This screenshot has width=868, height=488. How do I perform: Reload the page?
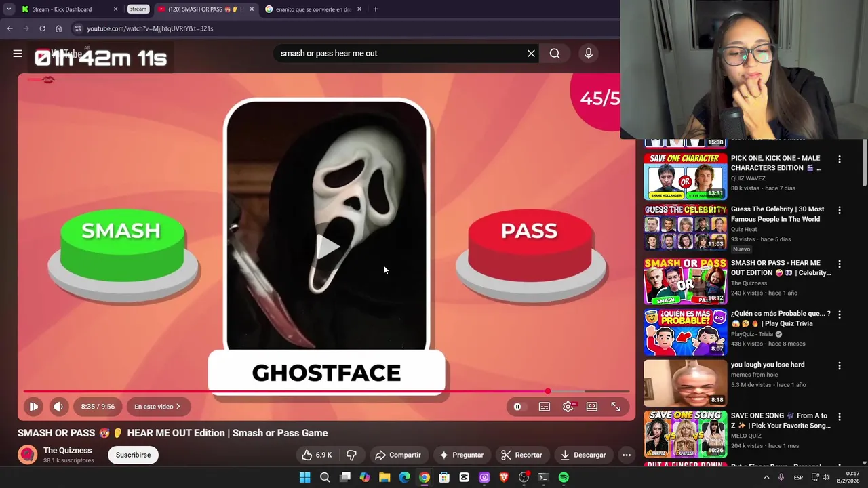click(42, 28)
